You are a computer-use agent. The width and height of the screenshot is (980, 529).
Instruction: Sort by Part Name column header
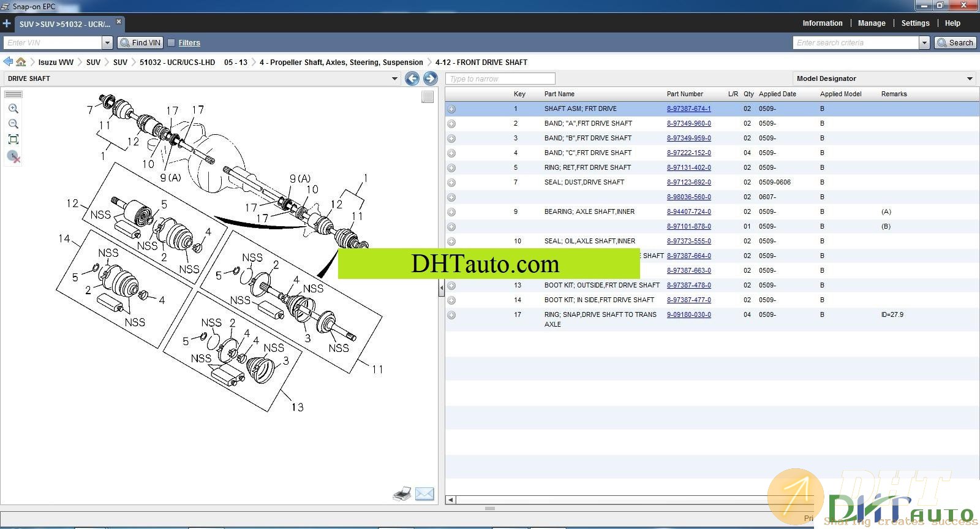click(559, 94)
